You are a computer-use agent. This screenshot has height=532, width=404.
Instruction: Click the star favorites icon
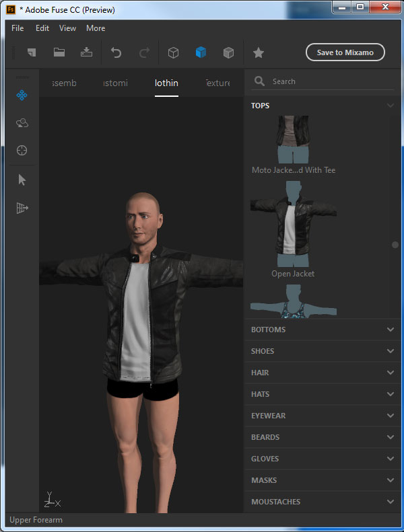(259, 52)
